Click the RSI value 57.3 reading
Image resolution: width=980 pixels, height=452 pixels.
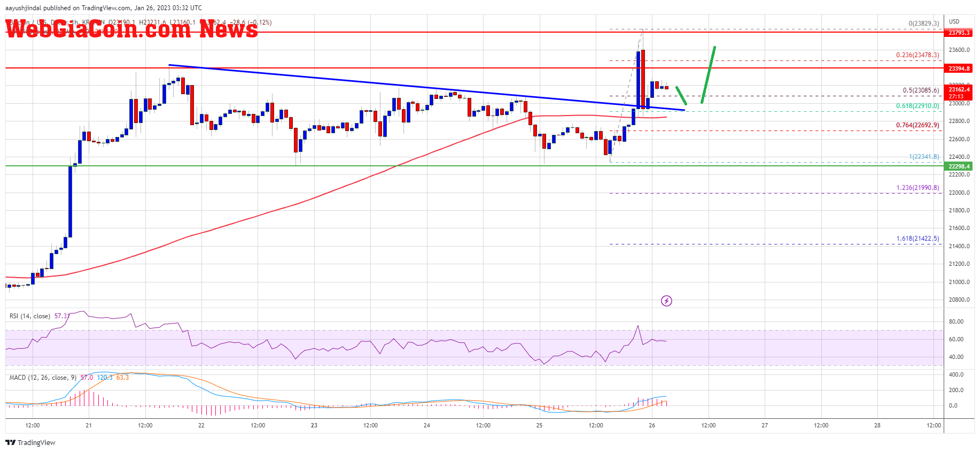click(61, 316)
